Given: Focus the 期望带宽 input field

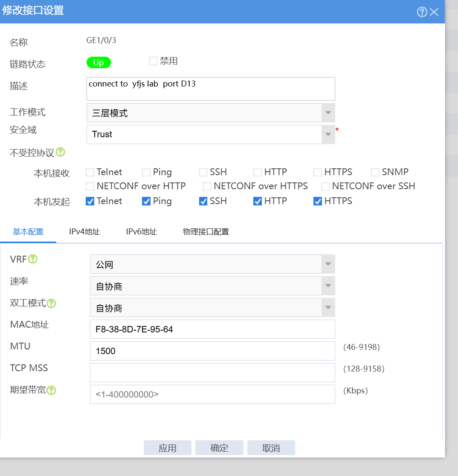Looking at the screenshot, I should point(212,394).
